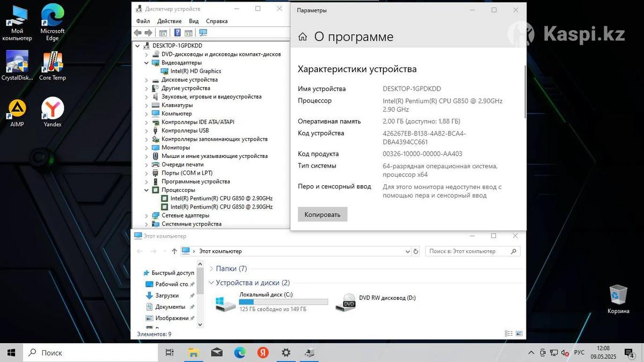Select the Корзина recycle bin icon

pyautogui.click(x=618, y=299)
